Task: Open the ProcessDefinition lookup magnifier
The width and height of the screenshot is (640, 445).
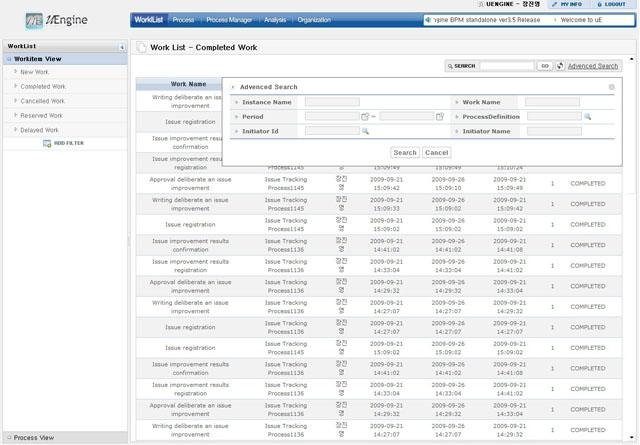Action: [x=588, y=117]
